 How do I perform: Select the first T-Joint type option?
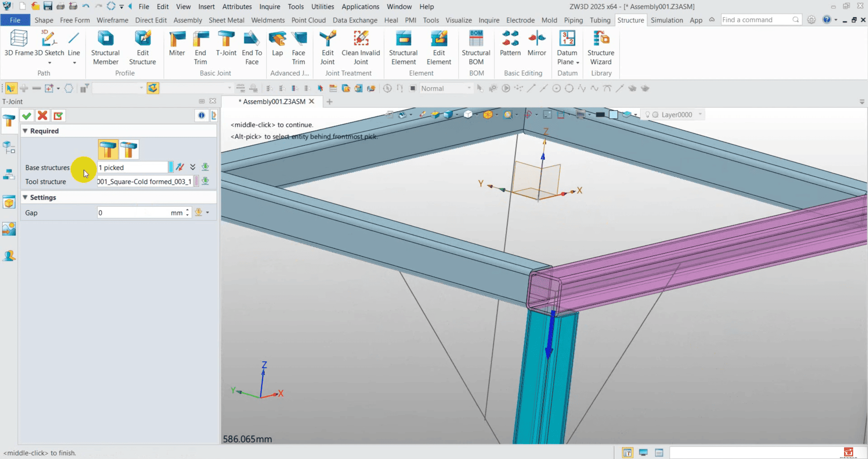108,149
